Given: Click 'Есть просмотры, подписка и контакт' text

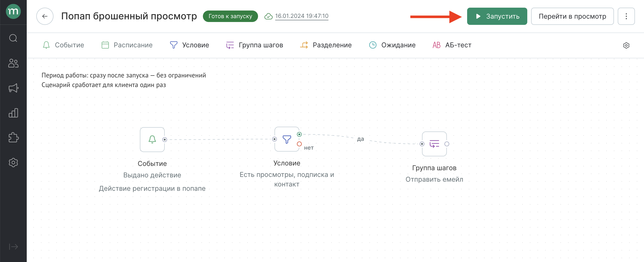Looking at the screenshot, I should point(286,179).
